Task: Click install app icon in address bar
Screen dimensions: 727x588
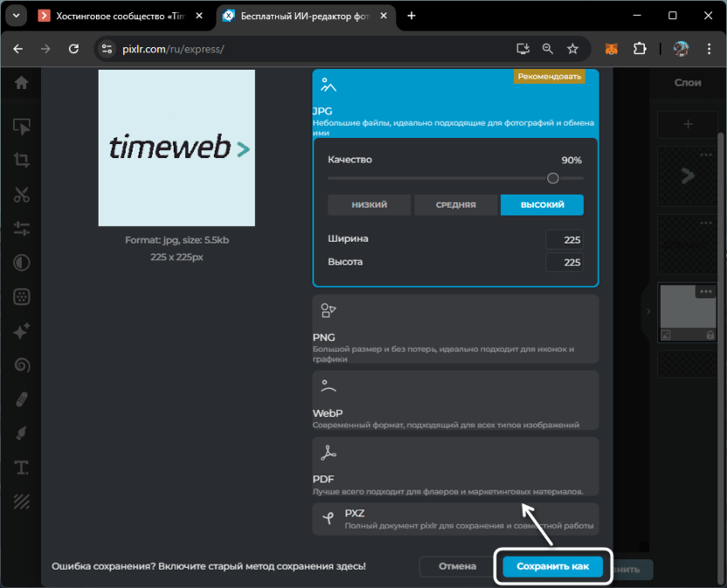Action: [x=523, y=49]
